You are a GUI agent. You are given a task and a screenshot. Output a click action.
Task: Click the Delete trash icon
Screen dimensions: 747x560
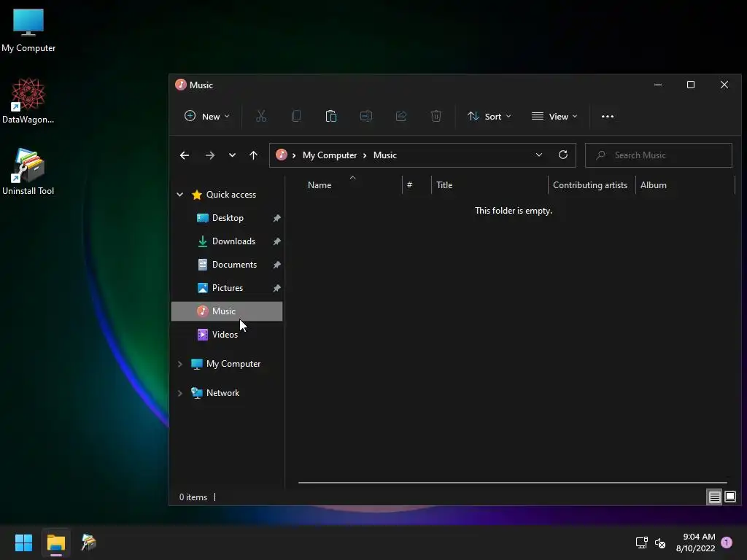point(436,116)
